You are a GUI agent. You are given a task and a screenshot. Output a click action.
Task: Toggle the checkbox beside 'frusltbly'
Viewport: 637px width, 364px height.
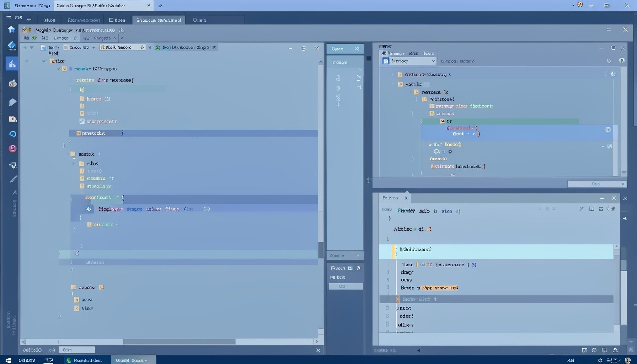(x=82, y=186)
